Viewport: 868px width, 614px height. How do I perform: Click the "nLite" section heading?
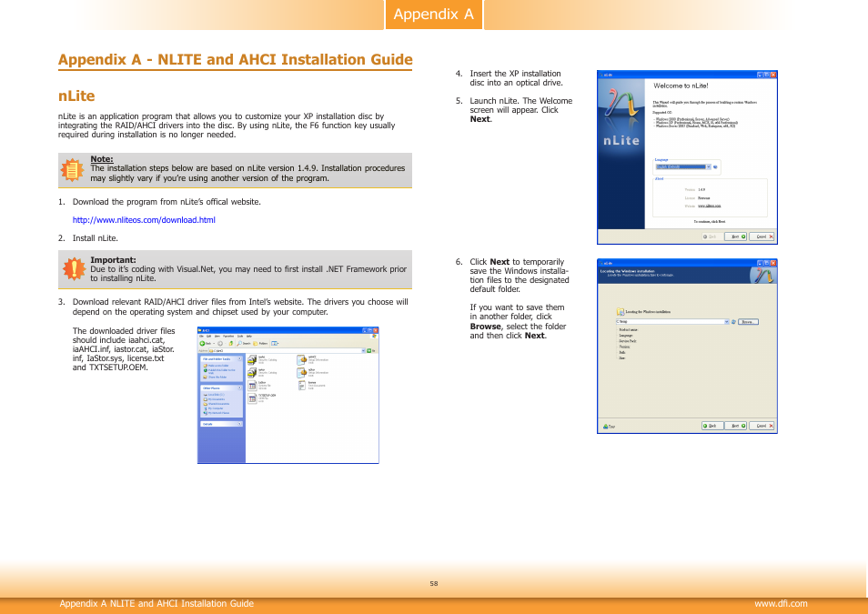pyautogui.click(x=76, y=96)
